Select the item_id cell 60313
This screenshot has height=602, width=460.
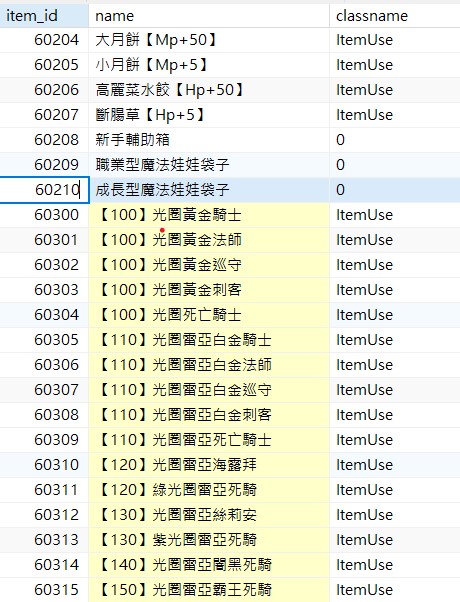[x=44, y=540]
